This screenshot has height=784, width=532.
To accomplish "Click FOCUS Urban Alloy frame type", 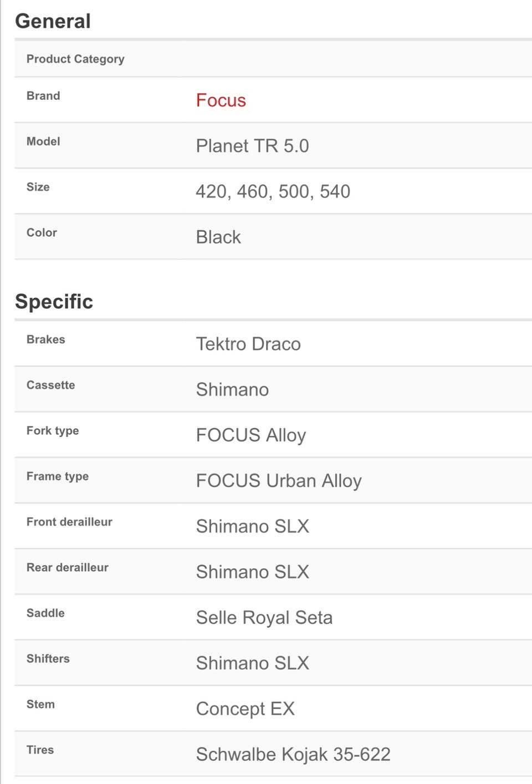I will point(279,481).
